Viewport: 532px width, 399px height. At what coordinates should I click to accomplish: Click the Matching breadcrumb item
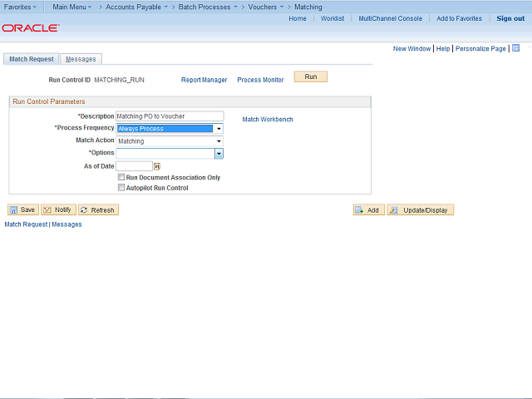308,7
